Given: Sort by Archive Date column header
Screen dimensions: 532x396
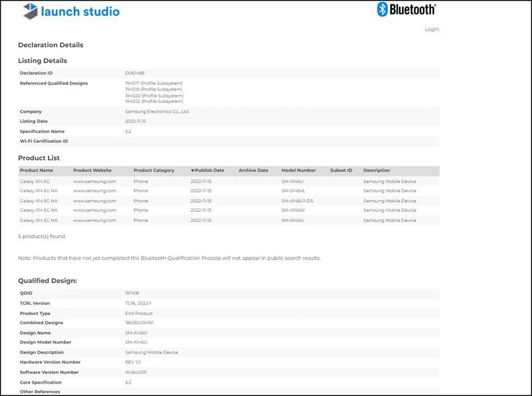Looking at the screenshot, I should (253, 170).
